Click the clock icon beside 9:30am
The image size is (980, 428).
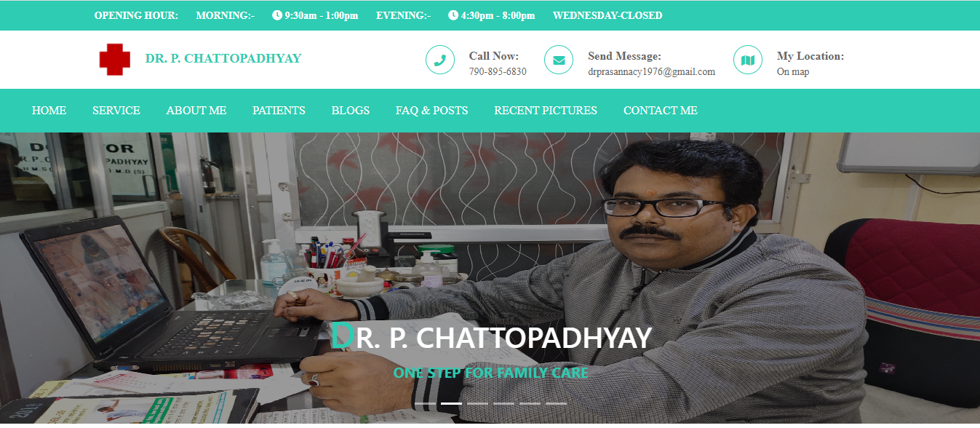[277, 15]
